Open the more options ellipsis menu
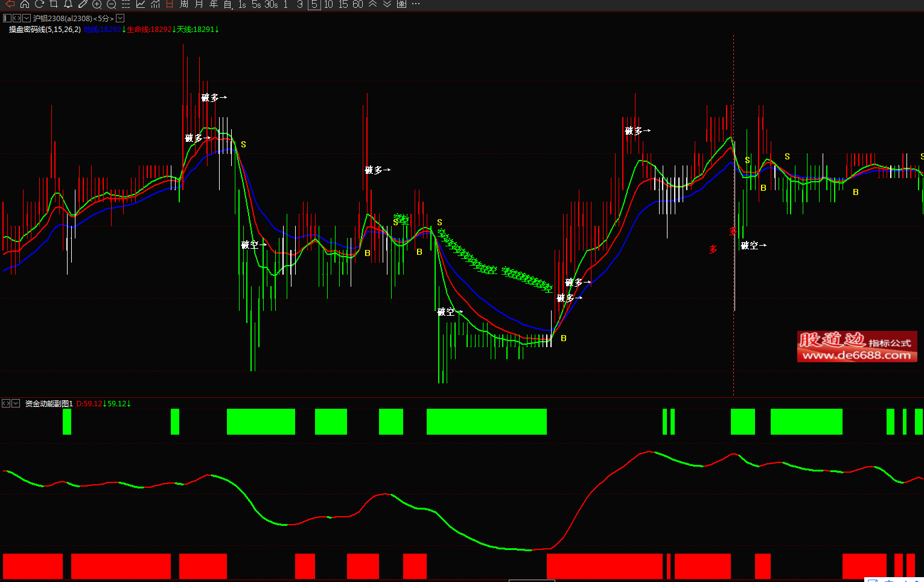924x582 pixels. (415, 4)
